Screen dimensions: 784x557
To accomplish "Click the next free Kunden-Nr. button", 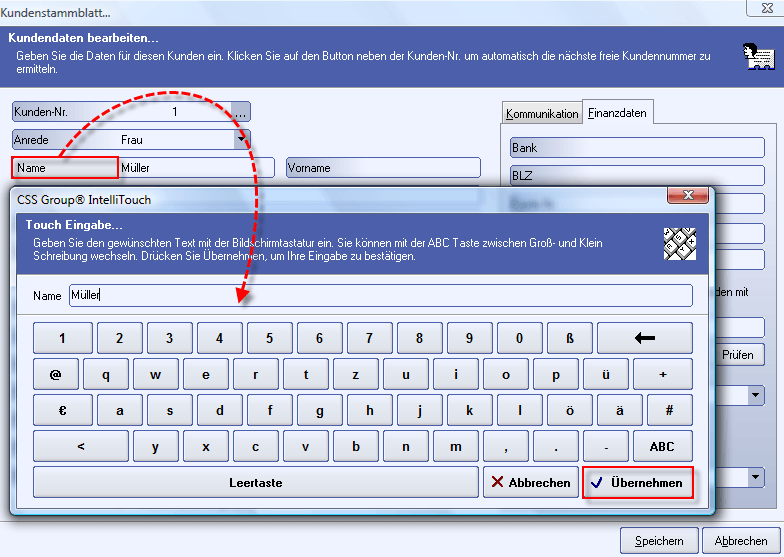I will 240,112.
